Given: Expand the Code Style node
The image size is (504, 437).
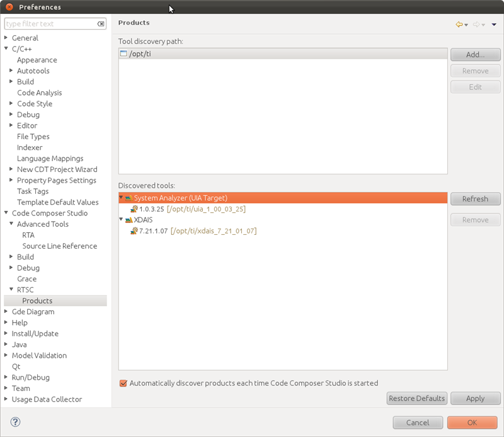Looking at the screenshot, I should [11, 103].
